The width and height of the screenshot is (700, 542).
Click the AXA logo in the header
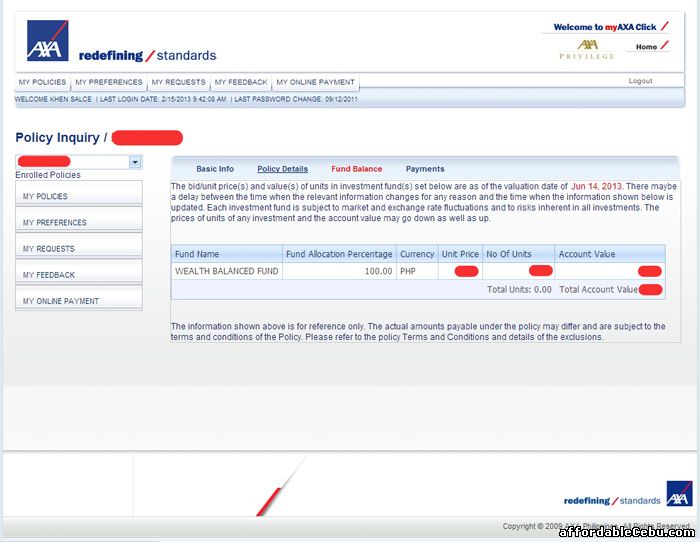[x=47, y=40]
